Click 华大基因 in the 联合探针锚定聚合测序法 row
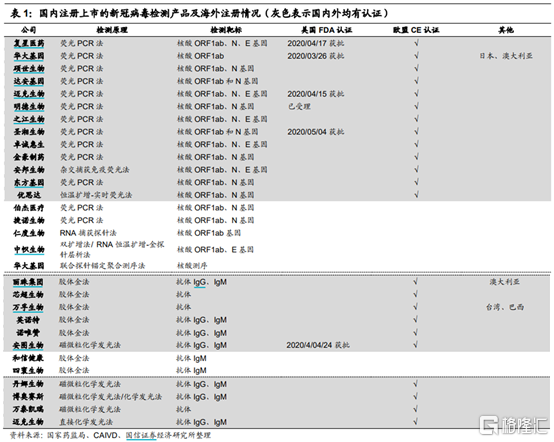The image size is (554, 442). point(29,266)
